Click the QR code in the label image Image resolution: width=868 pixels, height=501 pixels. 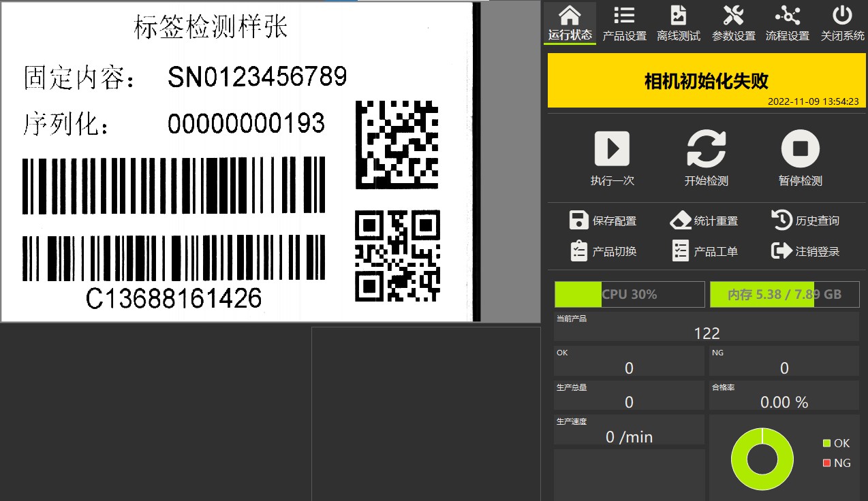coord(397,256)
